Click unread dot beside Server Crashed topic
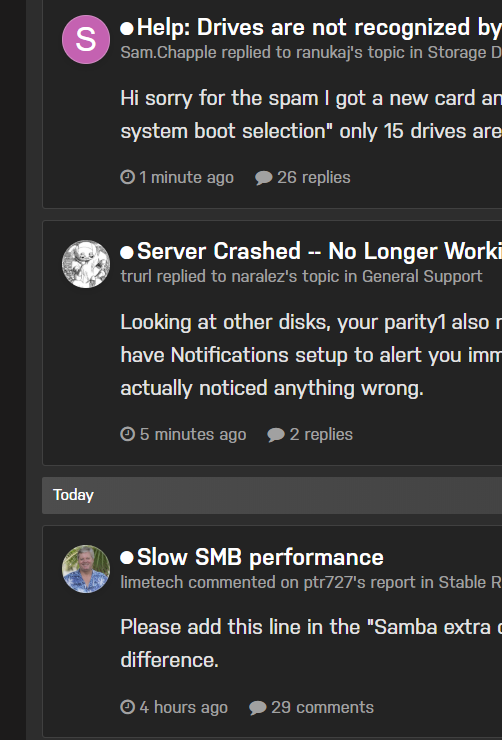 pyautogui.click(x=127, y=252)
